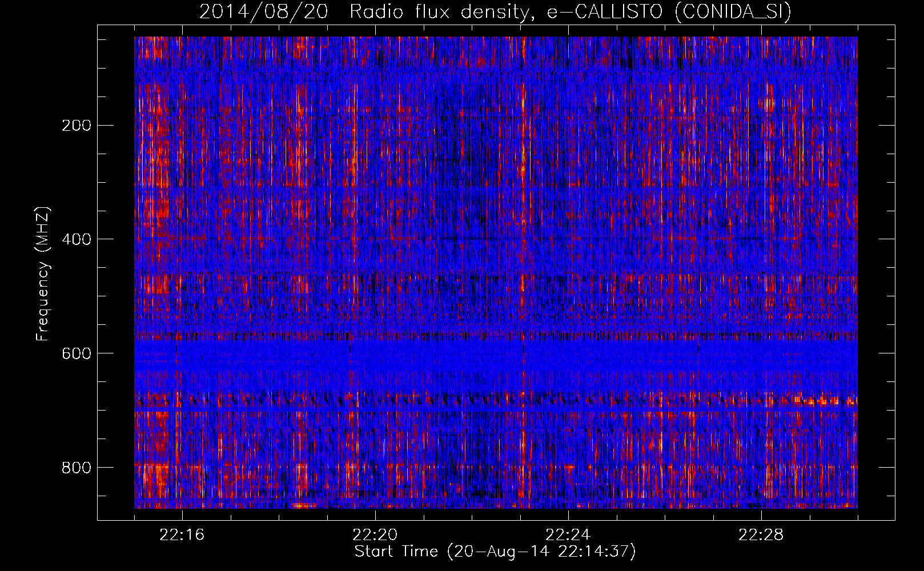Click the 'Start Time (20-Aug-14 22:14:37)' label

[x=495, y=552]
